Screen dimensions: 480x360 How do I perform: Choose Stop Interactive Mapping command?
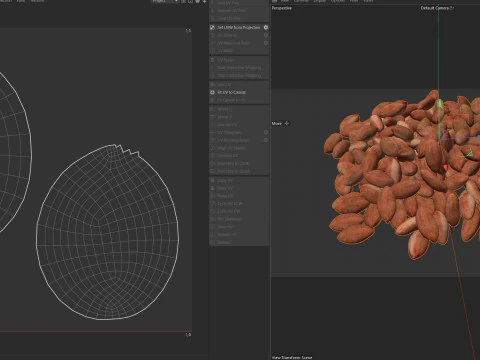(x=239, y=76)
